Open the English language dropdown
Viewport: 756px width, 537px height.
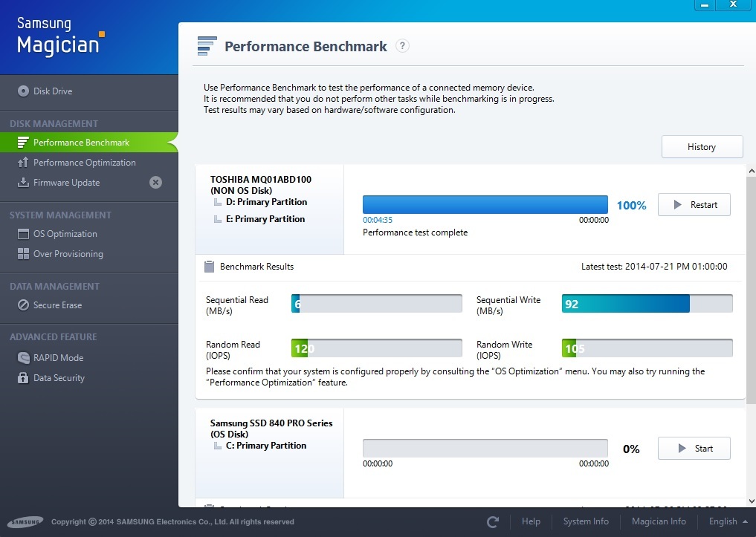(728, 521)
